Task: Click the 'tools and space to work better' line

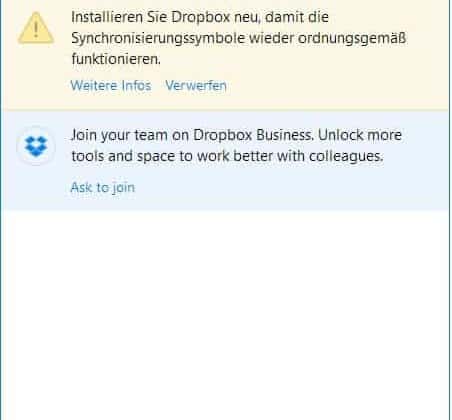Action: point(227,156)
